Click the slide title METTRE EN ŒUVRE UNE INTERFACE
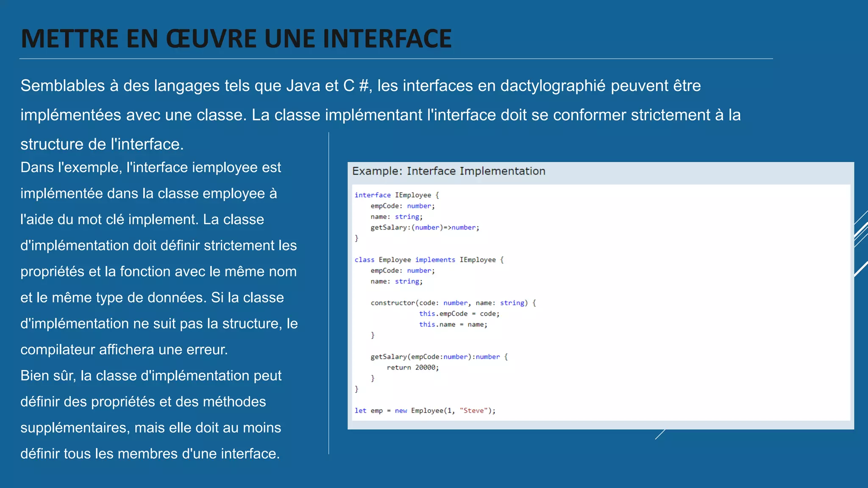Screen dimensions: 868x488 (236, 39)
